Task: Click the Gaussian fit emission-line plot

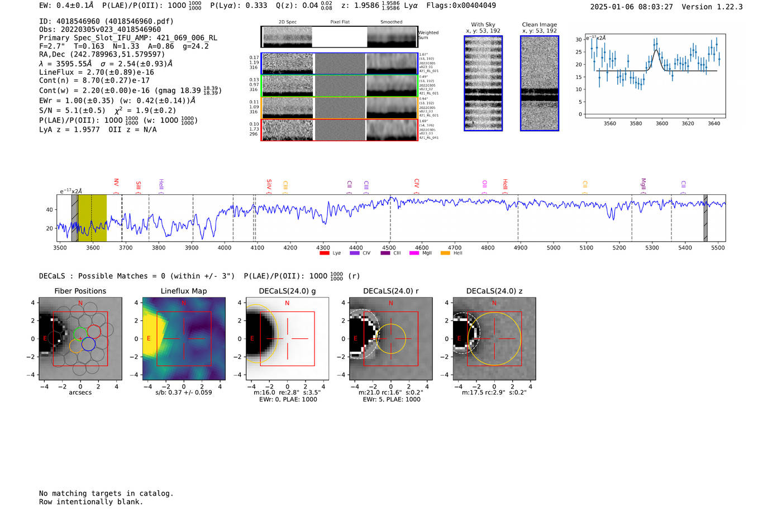Action: point(655,76)
